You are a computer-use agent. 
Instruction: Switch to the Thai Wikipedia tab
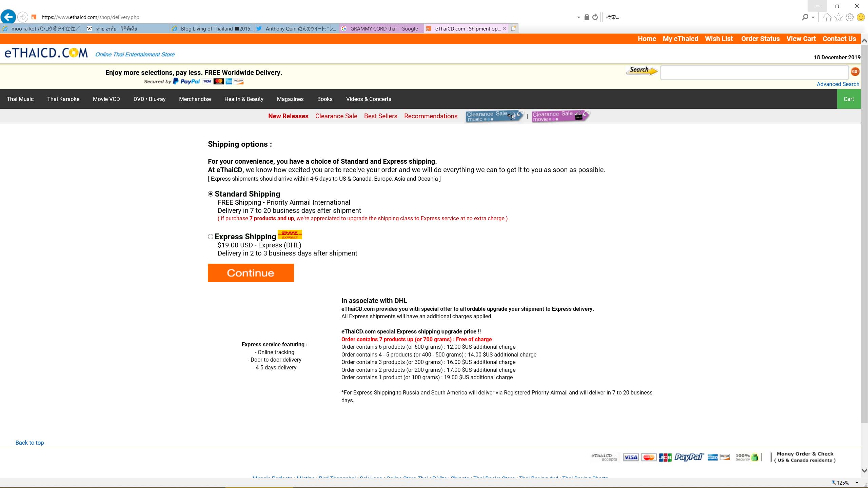point(127,28)
